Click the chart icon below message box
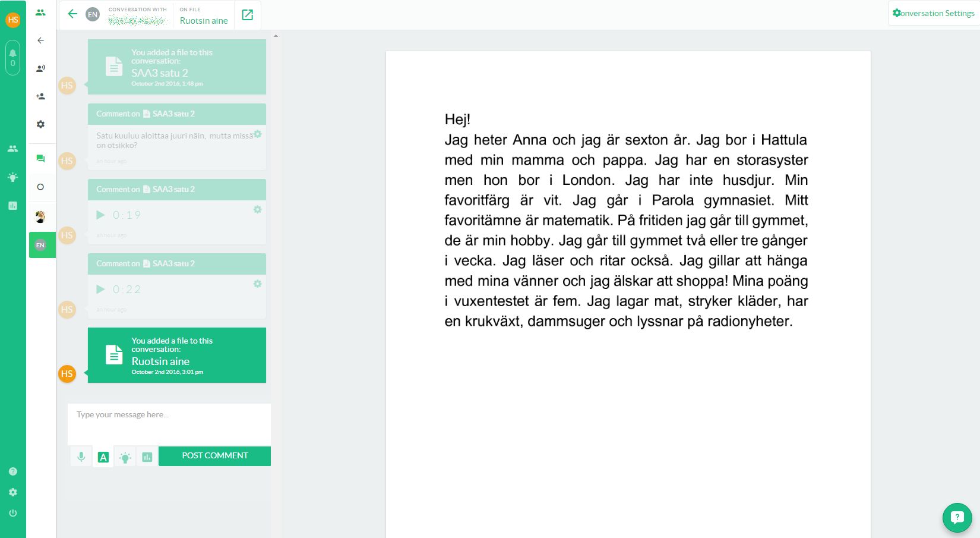Image resolution: width=980 pixels, height=538 pixels. [x=147, y=457]
